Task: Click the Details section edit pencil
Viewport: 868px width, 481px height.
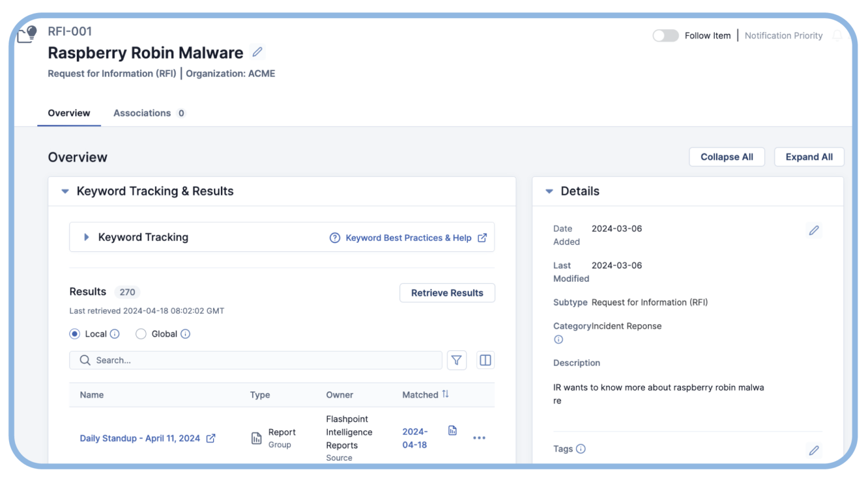Action: pos(814,230)
